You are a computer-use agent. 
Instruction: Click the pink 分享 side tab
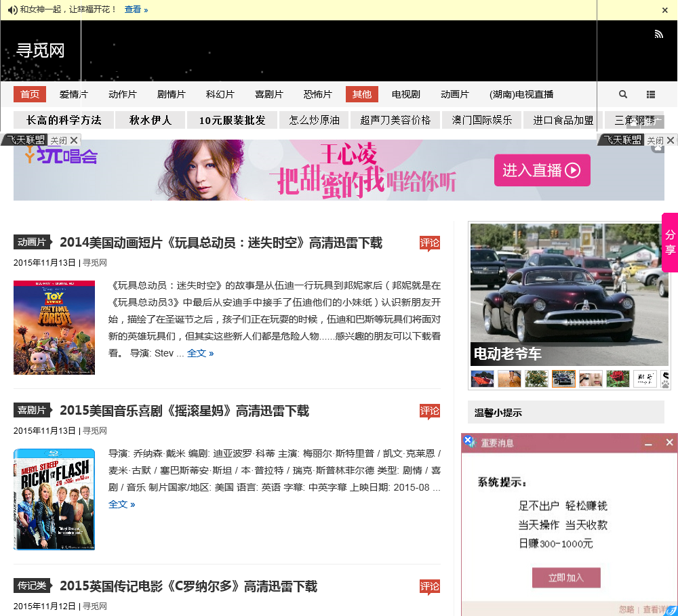tap(670, 242)
